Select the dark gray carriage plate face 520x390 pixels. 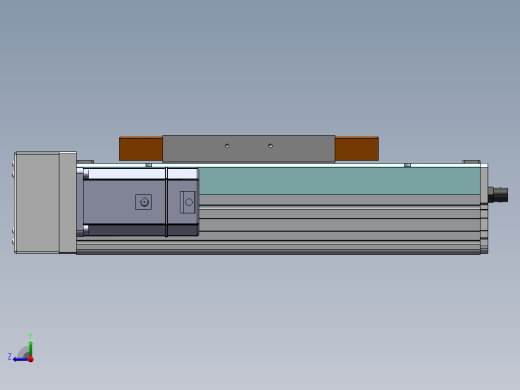[x=249, y=149]
